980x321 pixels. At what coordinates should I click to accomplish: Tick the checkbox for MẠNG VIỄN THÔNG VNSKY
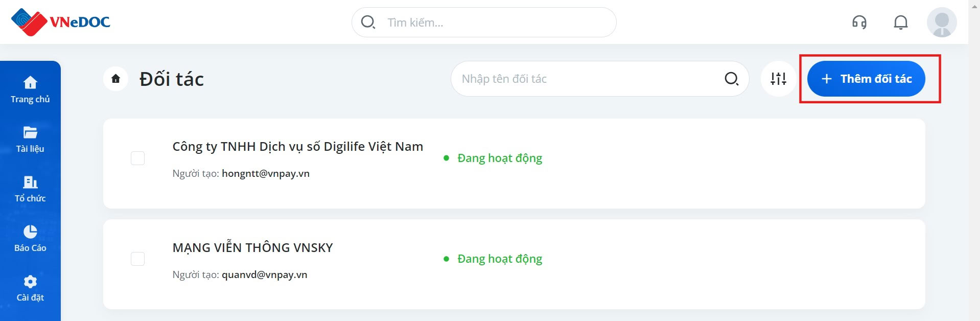[138, 259]
